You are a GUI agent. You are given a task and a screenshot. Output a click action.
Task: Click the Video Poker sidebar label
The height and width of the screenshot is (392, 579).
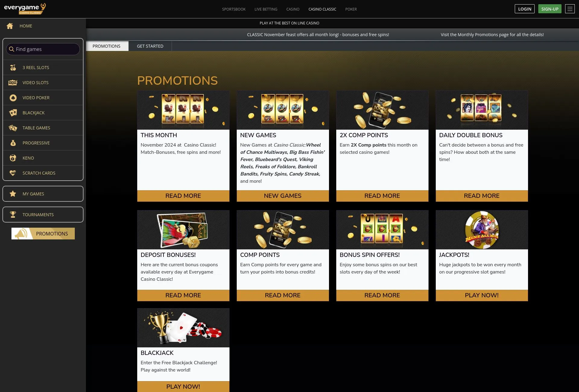tap(36, 98)
